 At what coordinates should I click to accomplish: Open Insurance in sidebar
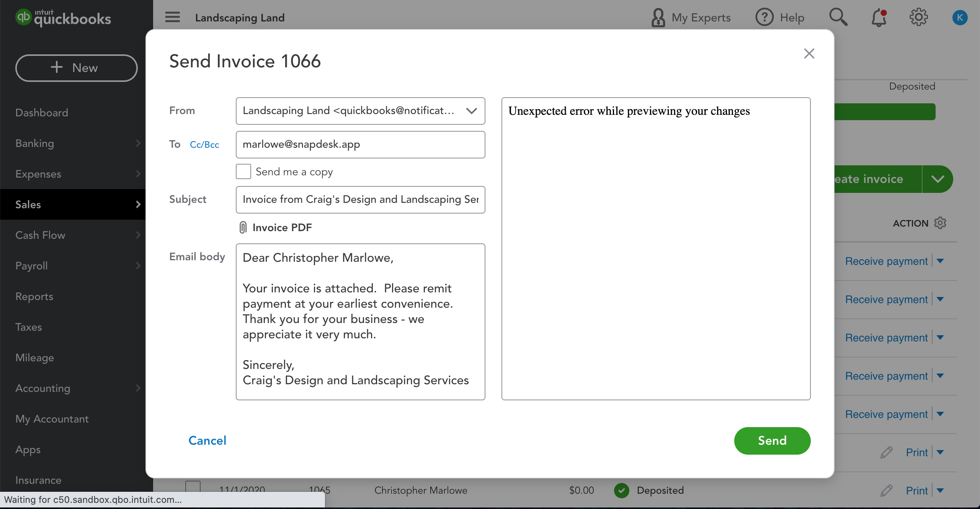point(38,480)
